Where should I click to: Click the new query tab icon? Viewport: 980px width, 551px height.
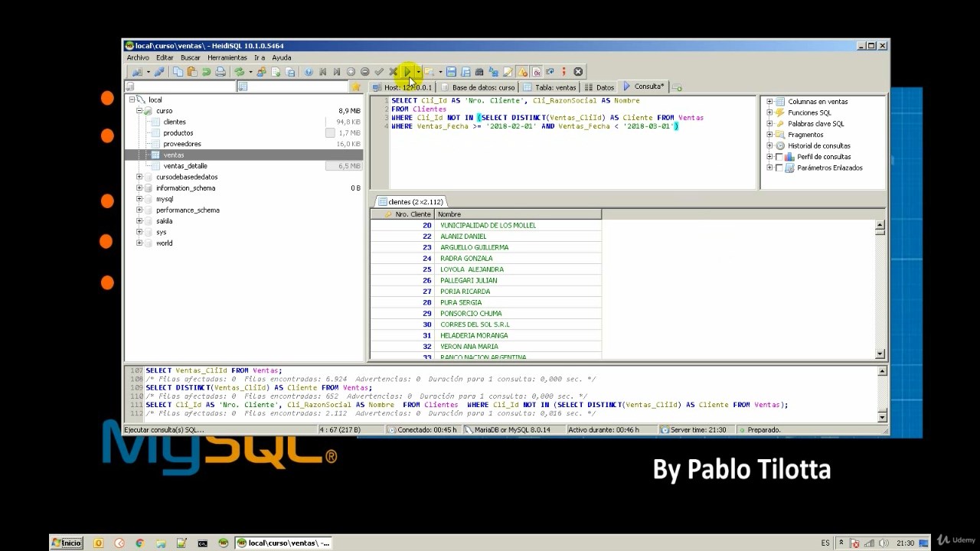tap(677, 87)
